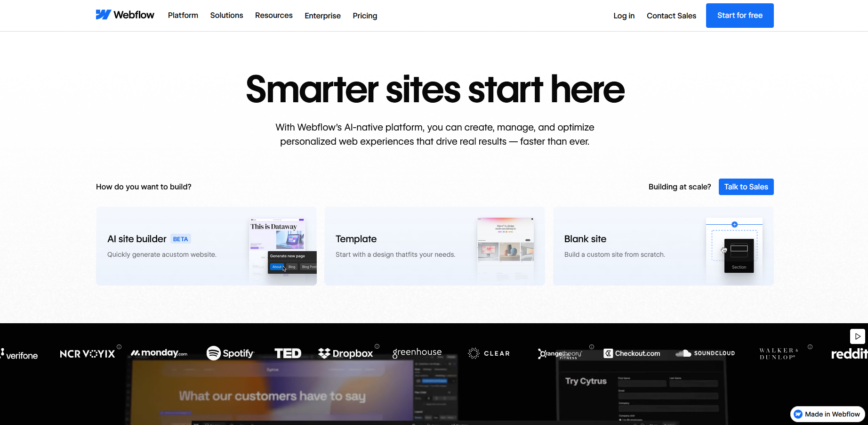Choose the AI site builder card

[206, 246]
